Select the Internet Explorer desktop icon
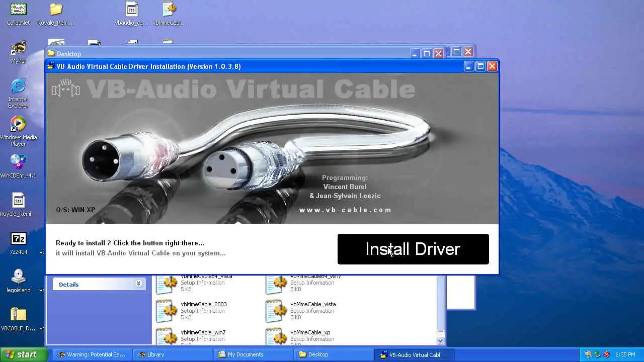Screen dimensions: 644x362 pos(18,94)
